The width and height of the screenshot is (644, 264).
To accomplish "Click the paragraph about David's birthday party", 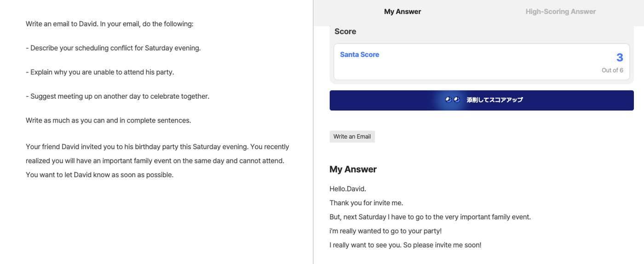I will click(157, 161).
